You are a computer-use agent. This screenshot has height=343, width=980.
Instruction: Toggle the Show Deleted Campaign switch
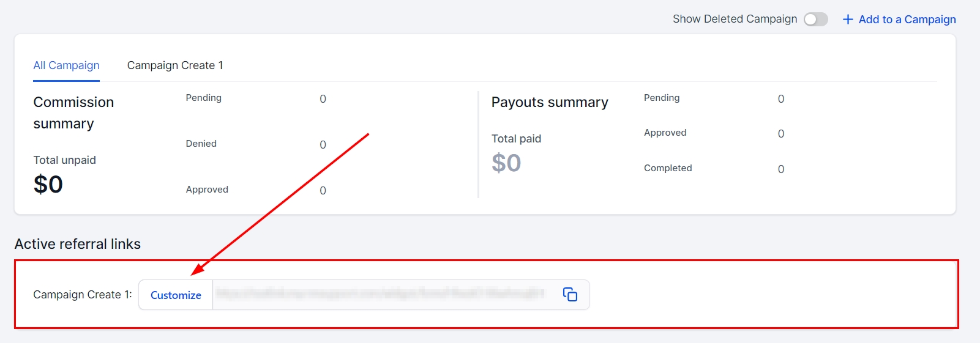tap(815, 20)
